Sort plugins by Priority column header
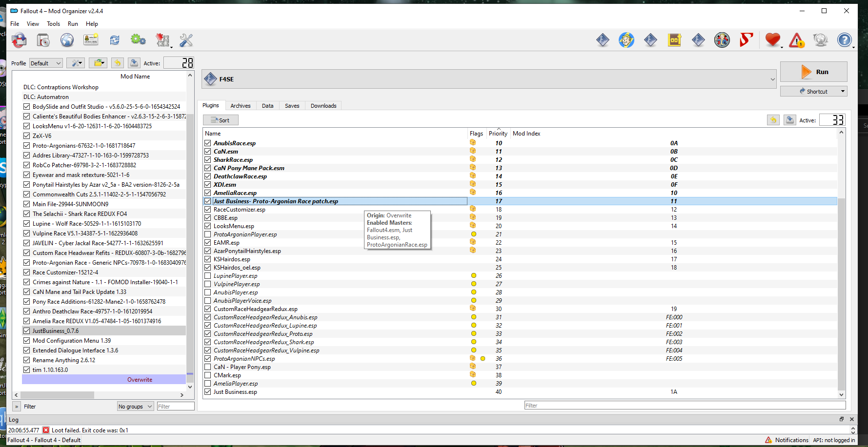The width and height of the screenshot is (868, 447). [x=498, y=134]
